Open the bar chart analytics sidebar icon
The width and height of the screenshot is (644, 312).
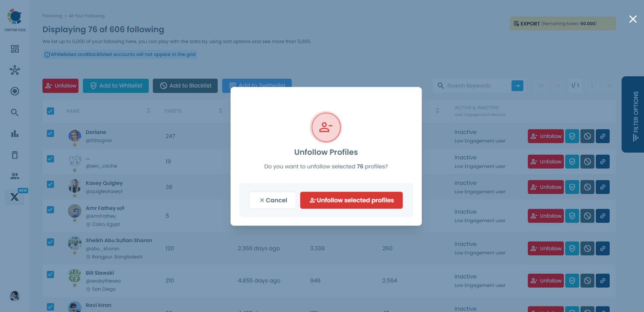point(15,134)
